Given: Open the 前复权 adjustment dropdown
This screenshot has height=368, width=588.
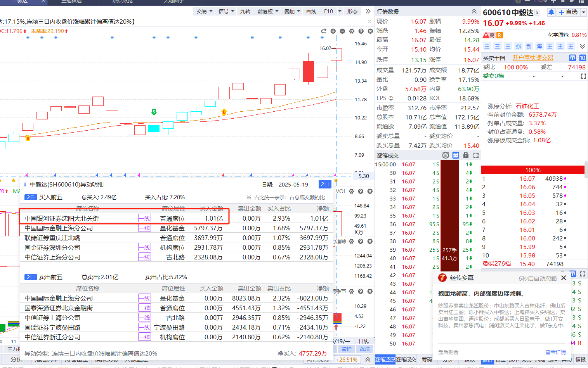Looking at the screenshot, I should coord(268,11).
